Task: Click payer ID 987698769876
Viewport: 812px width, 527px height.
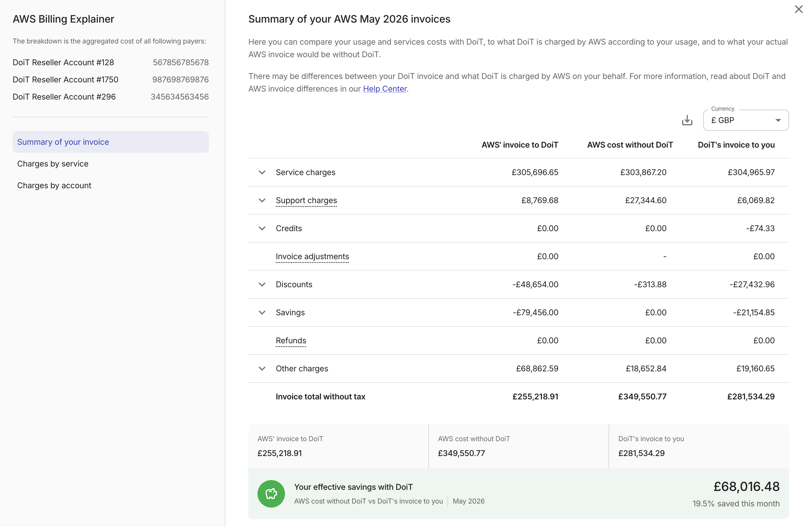Action: pos(180,80)
